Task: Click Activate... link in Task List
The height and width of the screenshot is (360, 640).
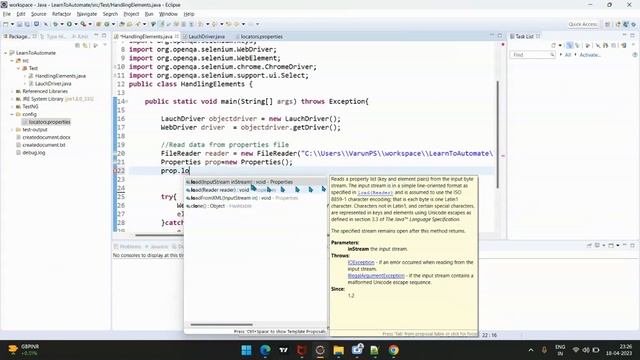Action: point(590,55)
